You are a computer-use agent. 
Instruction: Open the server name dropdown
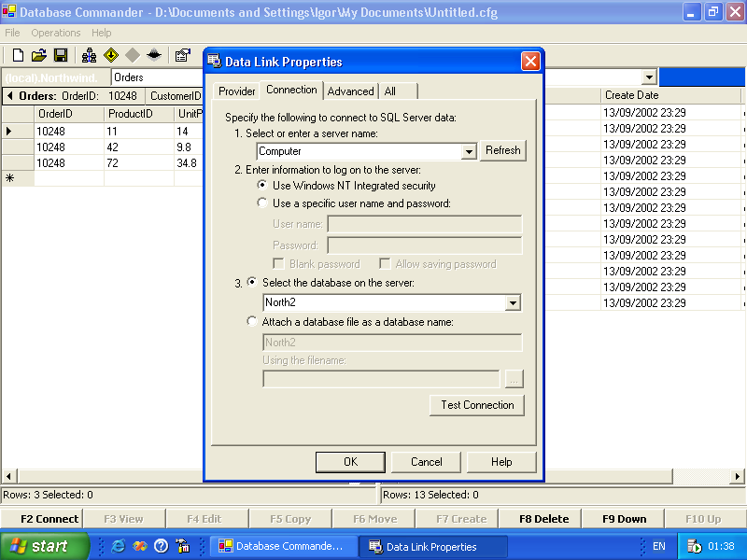[469, 151]
